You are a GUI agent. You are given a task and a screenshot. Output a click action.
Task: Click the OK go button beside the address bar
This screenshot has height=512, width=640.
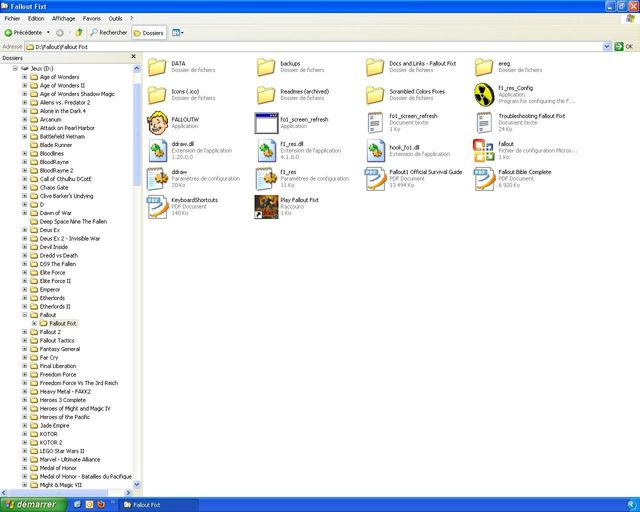[x=624, y=47]
